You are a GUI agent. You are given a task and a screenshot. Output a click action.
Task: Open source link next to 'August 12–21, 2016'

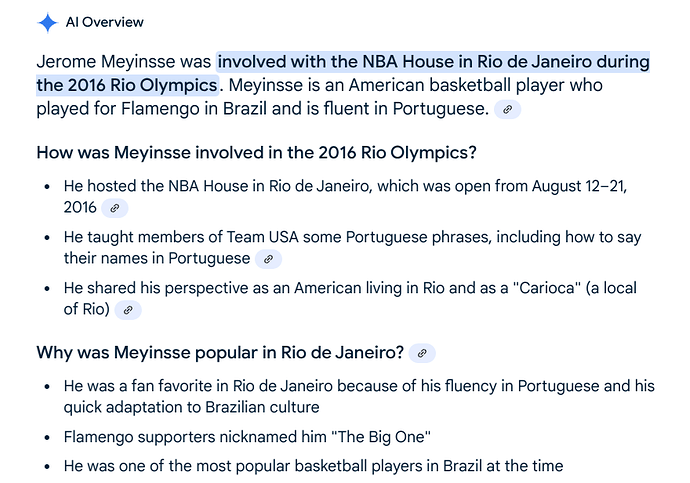114,208
